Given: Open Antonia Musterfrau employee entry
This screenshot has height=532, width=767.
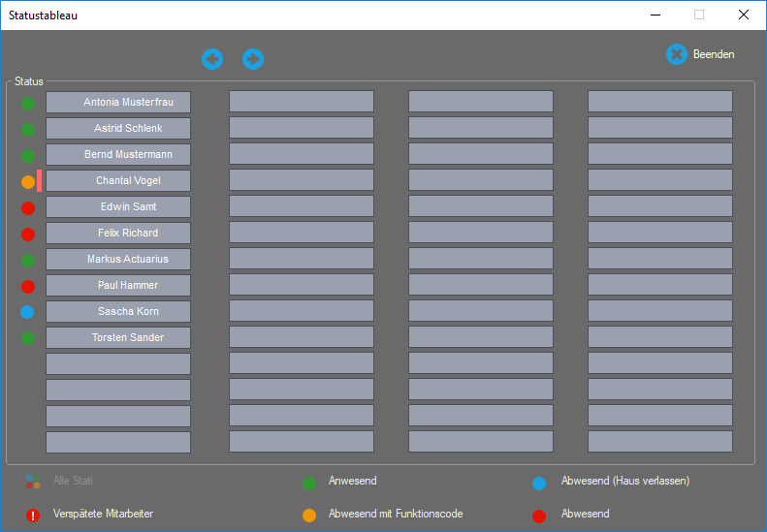Looking at the screenshot, I should point(118,102).
